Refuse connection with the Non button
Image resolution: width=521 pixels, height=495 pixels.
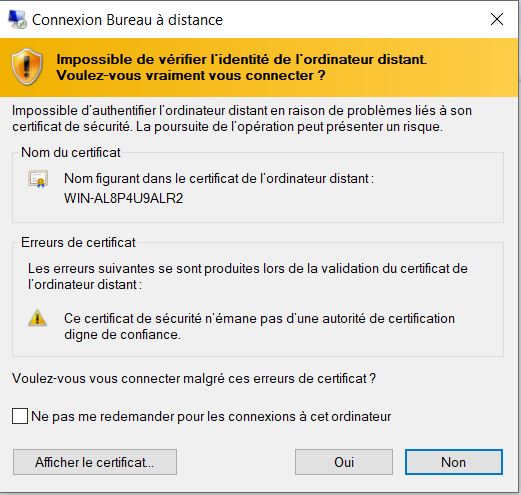[x=454, y=462]
